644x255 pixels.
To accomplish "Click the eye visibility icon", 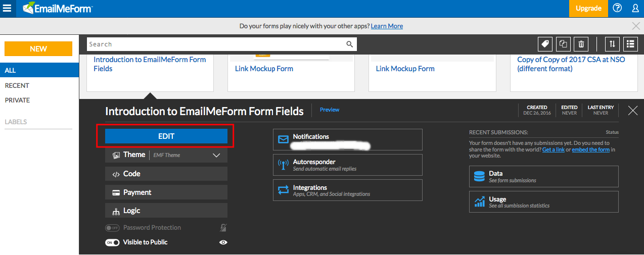I will [223, 242].
